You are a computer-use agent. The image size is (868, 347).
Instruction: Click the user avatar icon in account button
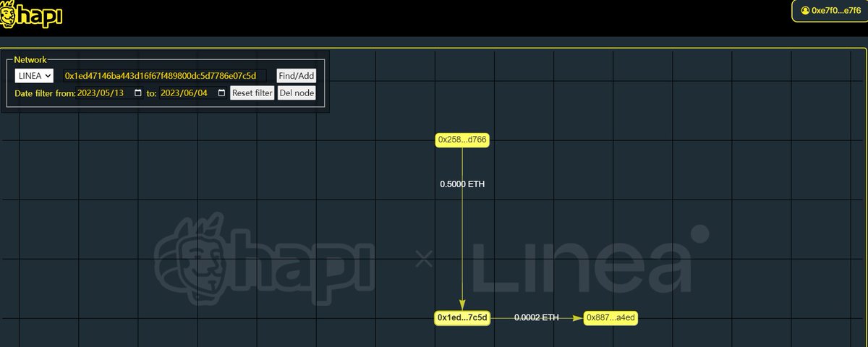point(805,10)
